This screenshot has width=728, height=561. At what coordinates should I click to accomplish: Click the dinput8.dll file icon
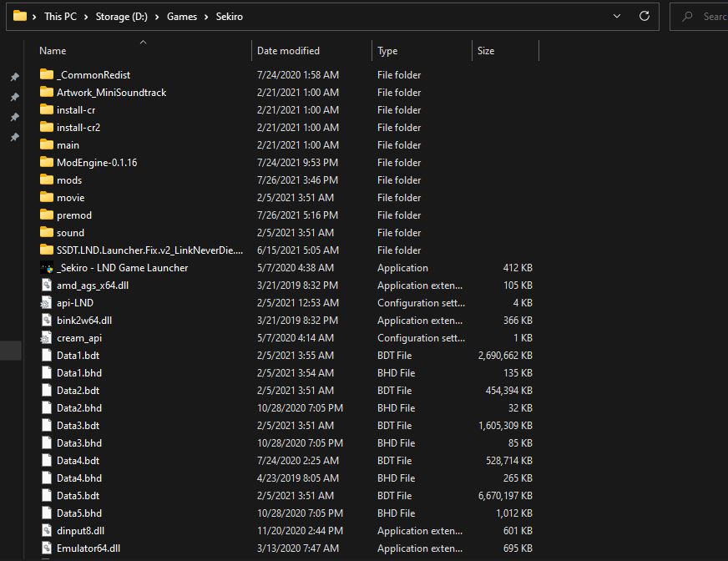[47, 531]
